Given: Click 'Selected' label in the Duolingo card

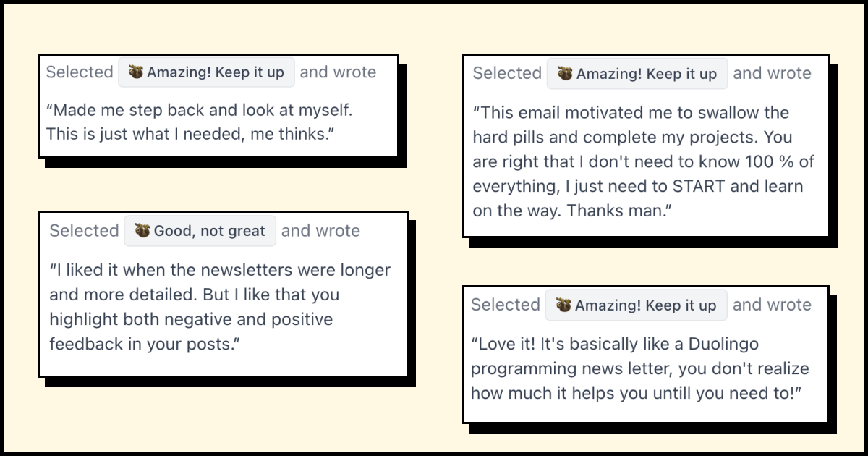Looking at the screenshot, I should tap(505, 305).
